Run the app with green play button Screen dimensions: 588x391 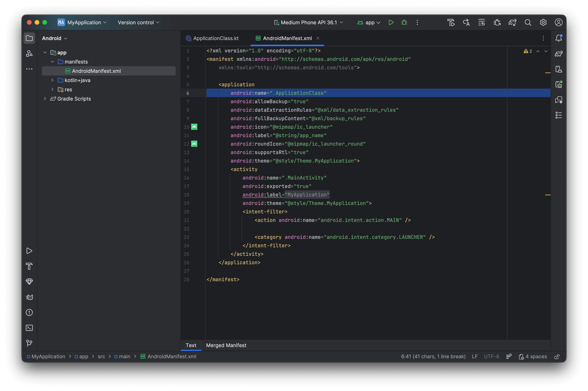[x=391, y=23]
